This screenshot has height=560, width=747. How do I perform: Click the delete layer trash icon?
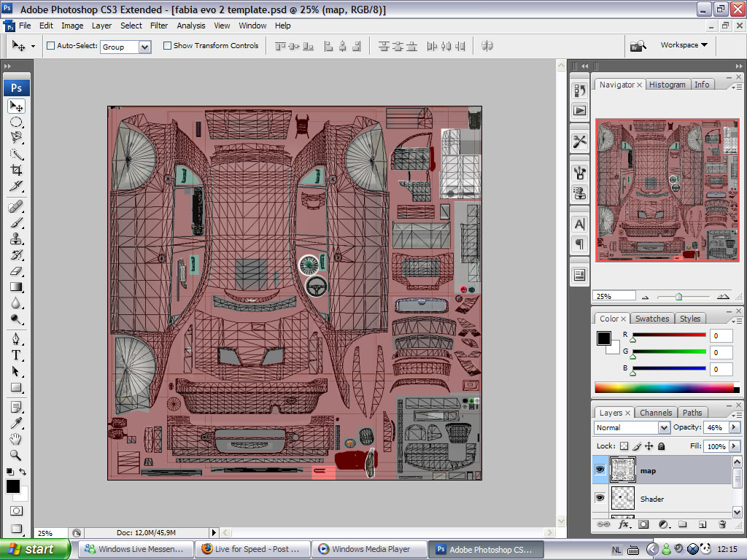point(722,524)
